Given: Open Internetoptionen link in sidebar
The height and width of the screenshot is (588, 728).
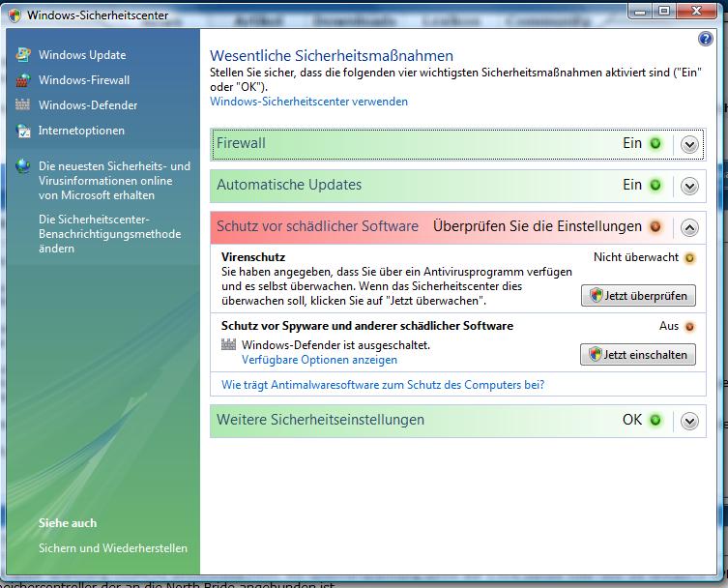Looking at the screenshot, I should pyautogui.click(x=81, y=131).
